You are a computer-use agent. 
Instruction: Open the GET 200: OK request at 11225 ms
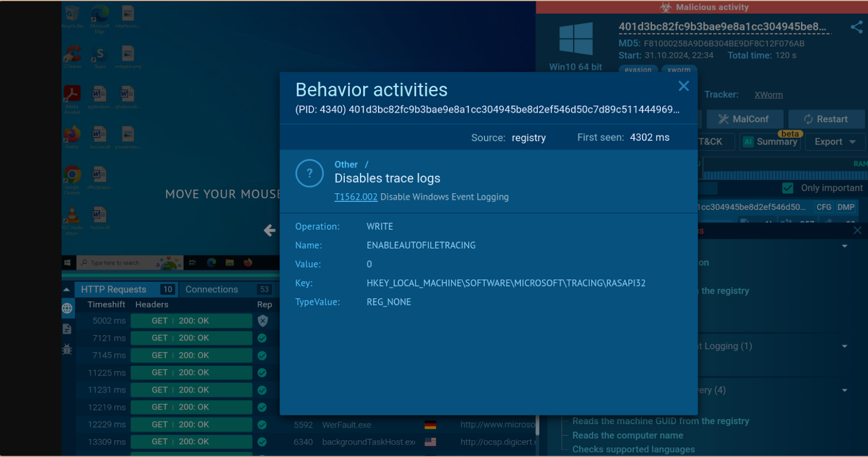click(x=191, y=373)
